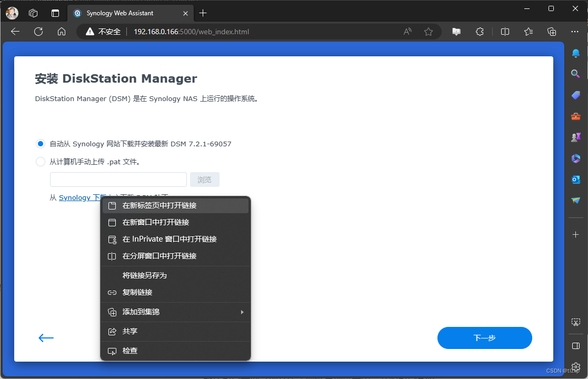Open Collections icon in toolbar
This screenshot has height=379, width=588.
[x=552, y=32]
